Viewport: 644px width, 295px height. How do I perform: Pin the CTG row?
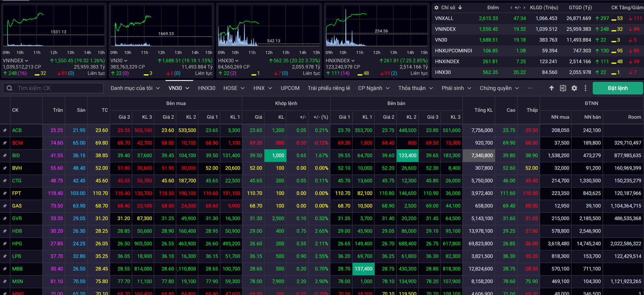(5, 181)
